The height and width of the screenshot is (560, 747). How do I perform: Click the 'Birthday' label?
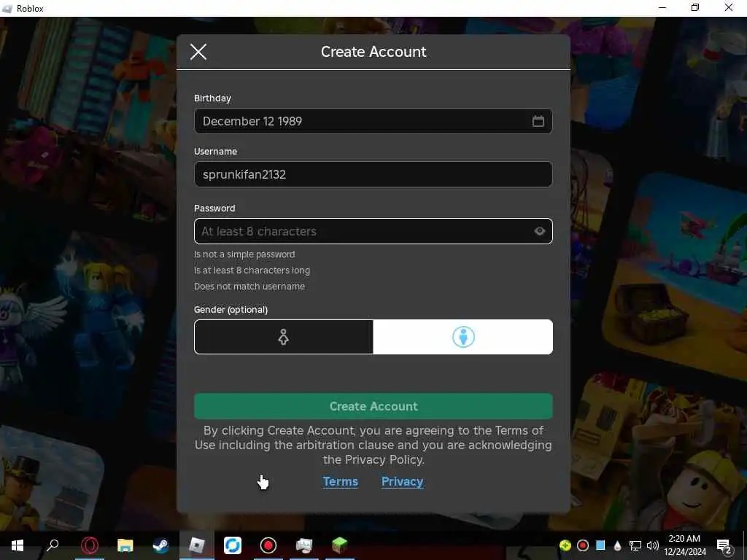click(x=212, y=98)
